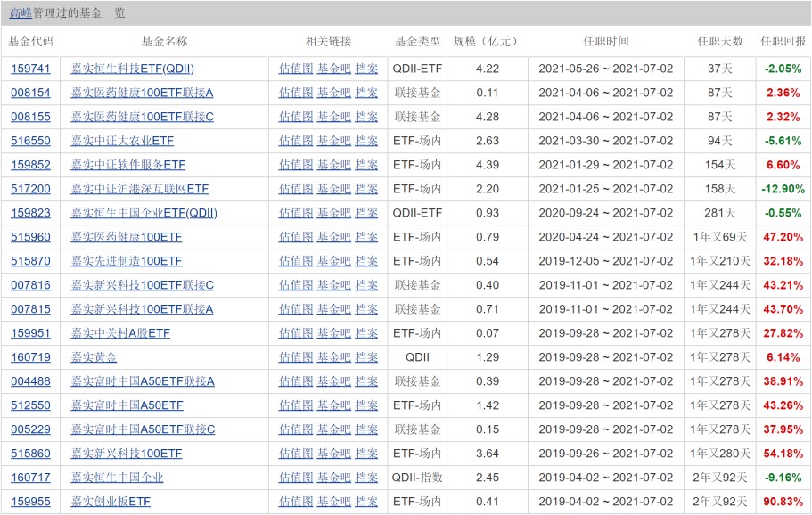Image resolution: width=812 pixels, height=515 pixels.
Task: Open 估值图 for 嘉实恒生科技ETF(QDII)
Action: click(x=296, y=69)
